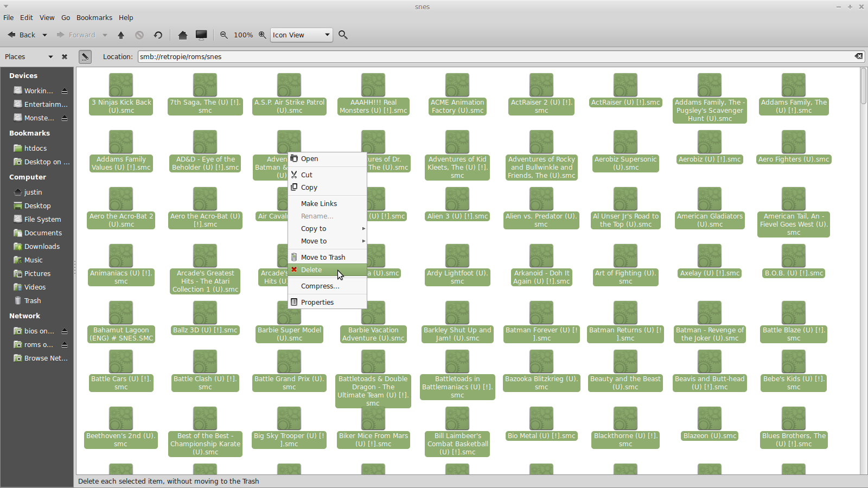Open the File menu
Image resolution: width=868 pixels, height=488 pixels.
[9, 18]
